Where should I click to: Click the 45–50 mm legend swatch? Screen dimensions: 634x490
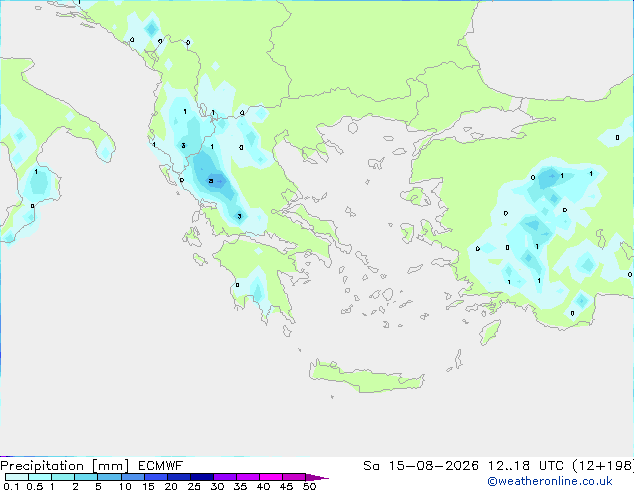(x=294, y=477)
